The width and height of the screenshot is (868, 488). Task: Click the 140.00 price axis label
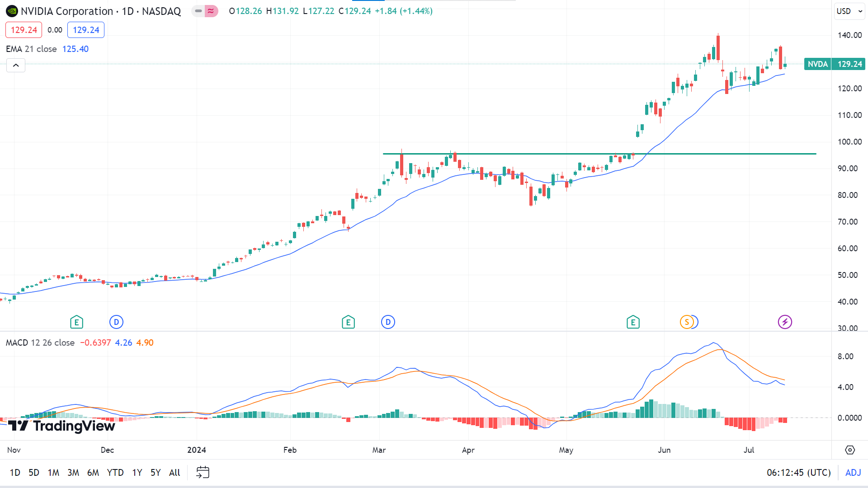pos(849,35)
